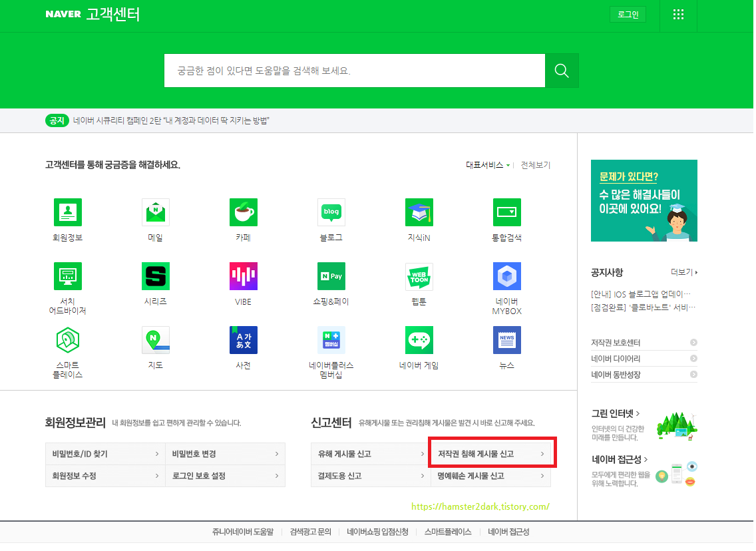
Task: Open the VIBE service icon
Action: (x=244, y=277)
